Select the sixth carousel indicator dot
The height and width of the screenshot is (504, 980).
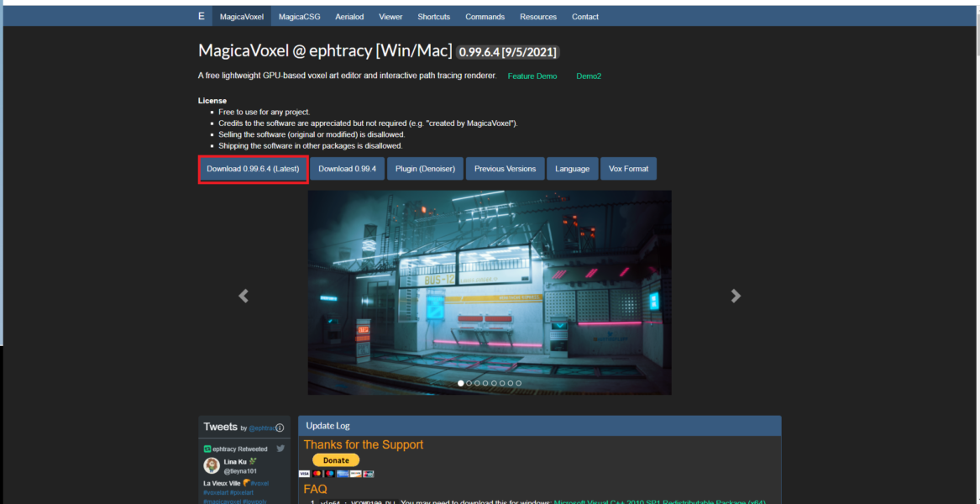tap(502, 383)
